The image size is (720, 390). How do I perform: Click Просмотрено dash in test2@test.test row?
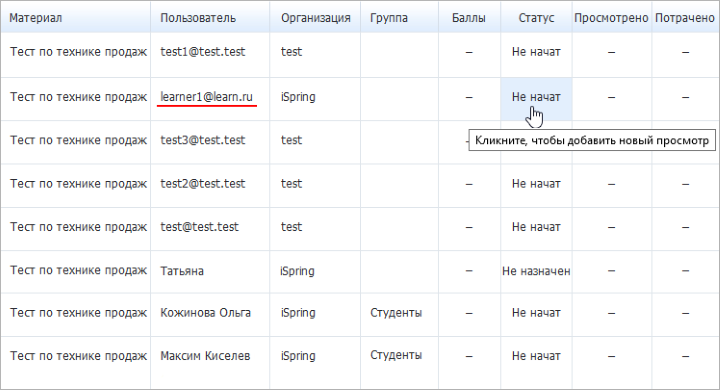click(611, 184)
